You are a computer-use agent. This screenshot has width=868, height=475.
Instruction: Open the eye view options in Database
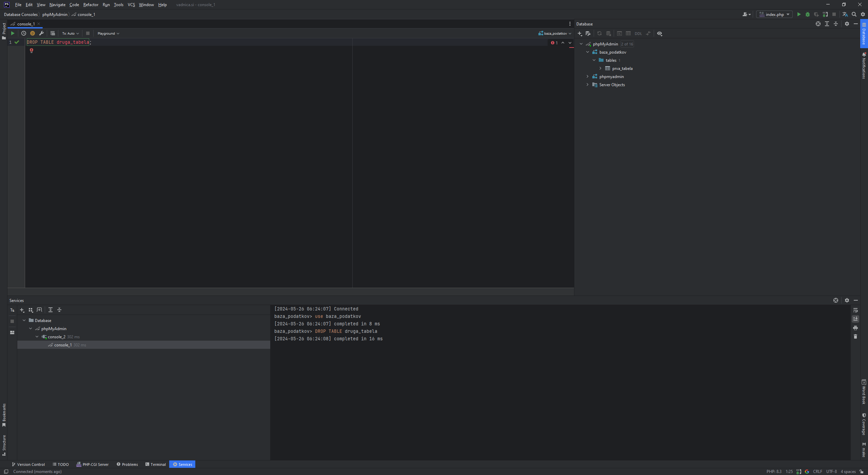pyautogui.click(x=659, y=34)
